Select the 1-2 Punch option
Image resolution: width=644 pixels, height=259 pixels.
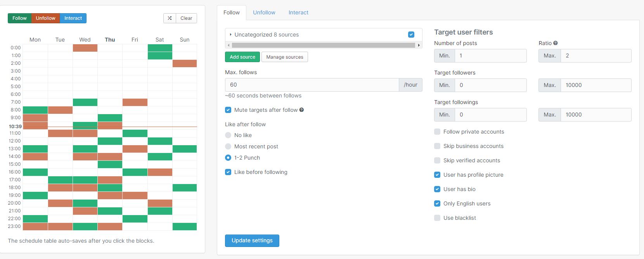[228, 158]
